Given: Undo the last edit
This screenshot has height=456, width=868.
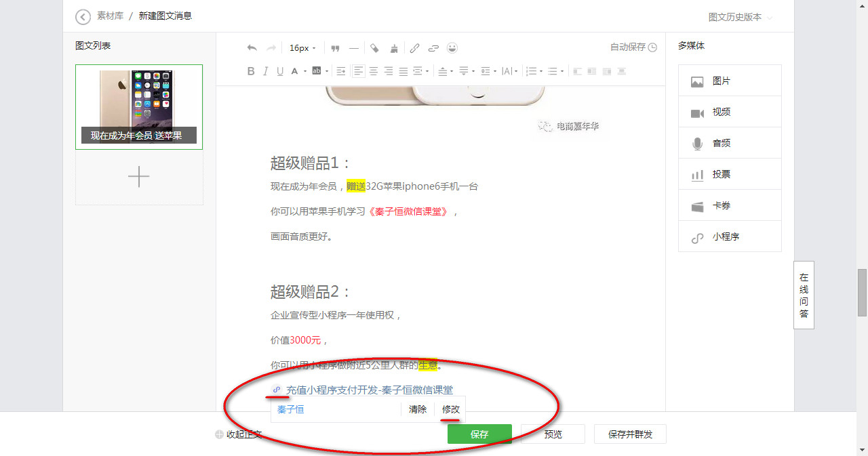Looking at the screenshot, I should tap(252, 48).
